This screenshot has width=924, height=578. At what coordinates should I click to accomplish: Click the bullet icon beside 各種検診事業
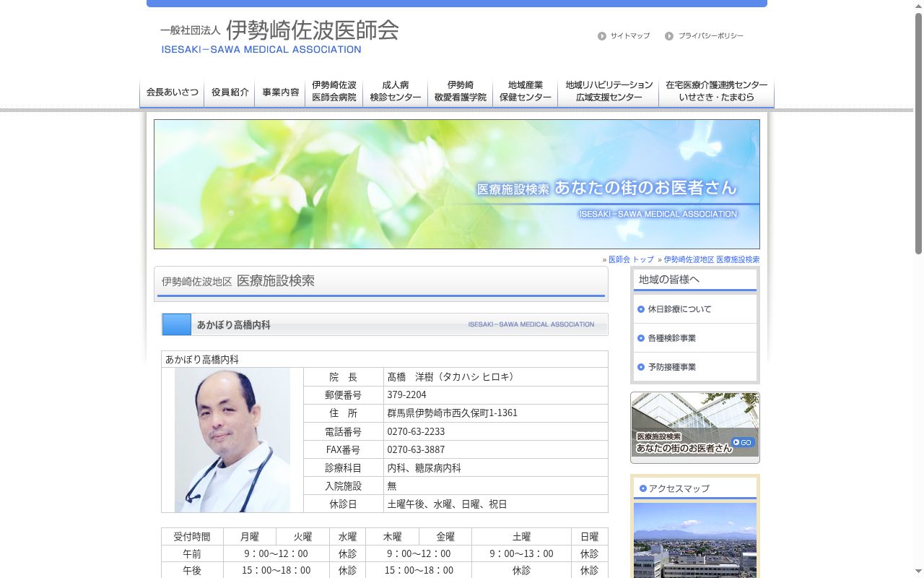[641, 338]
